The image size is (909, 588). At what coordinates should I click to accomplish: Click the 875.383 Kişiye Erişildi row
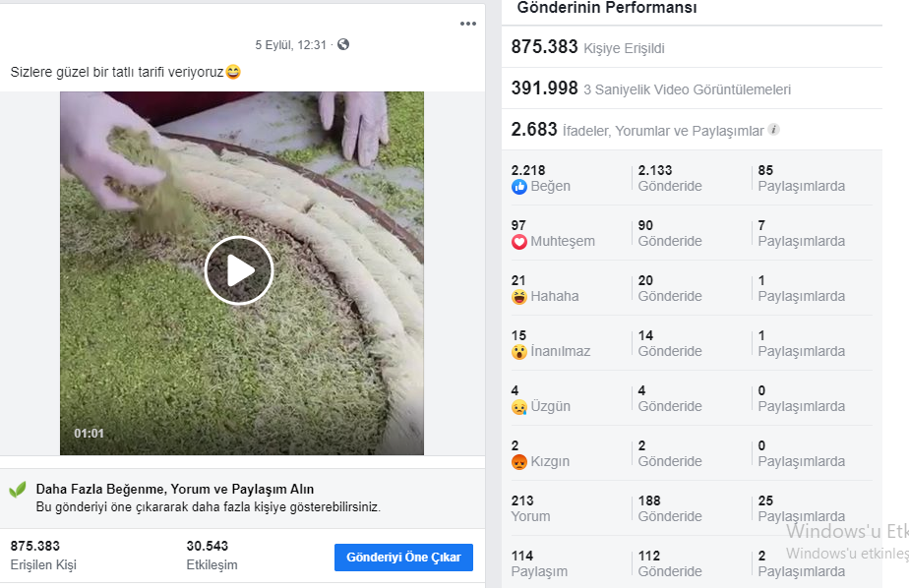pos(692,47)
